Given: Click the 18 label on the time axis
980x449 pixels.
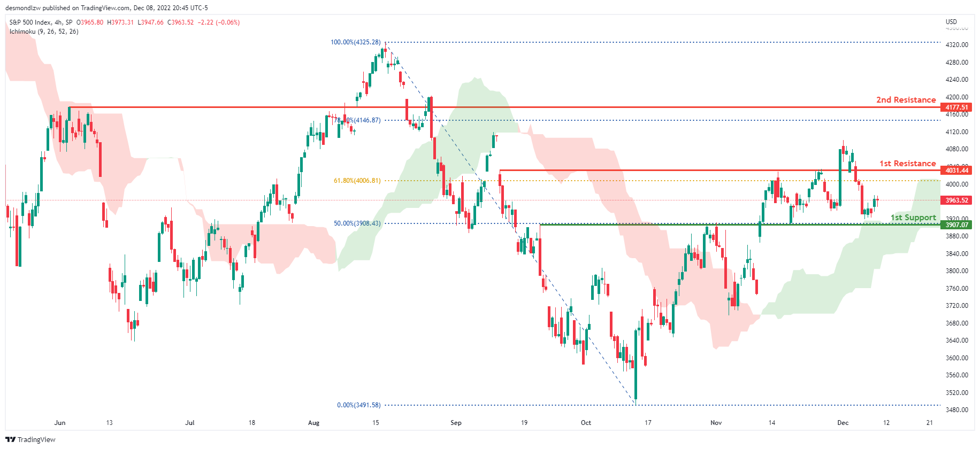Looking at the screenshot, I should pyautogui.click(x=252, y=423).
